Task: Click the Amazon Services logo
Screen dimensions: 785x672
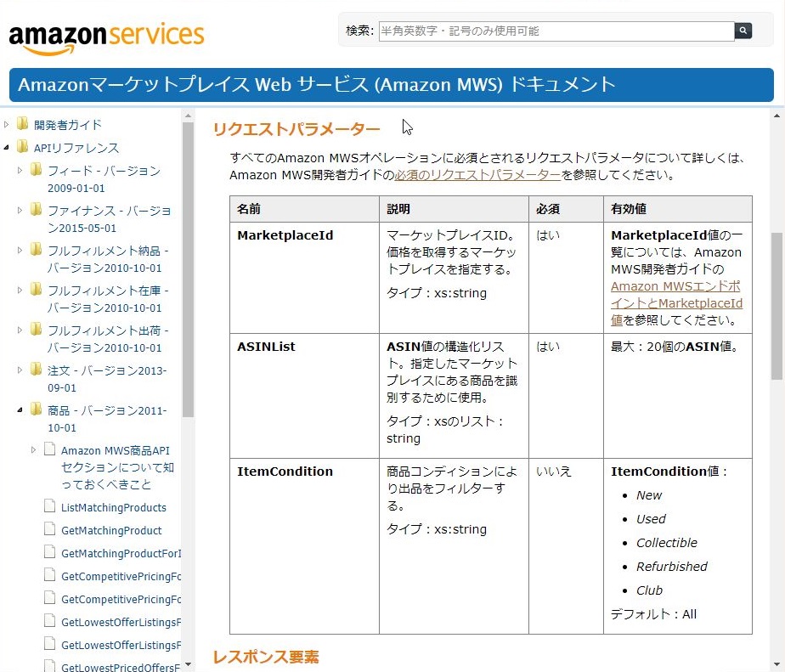Action: (x=107, y=37)
